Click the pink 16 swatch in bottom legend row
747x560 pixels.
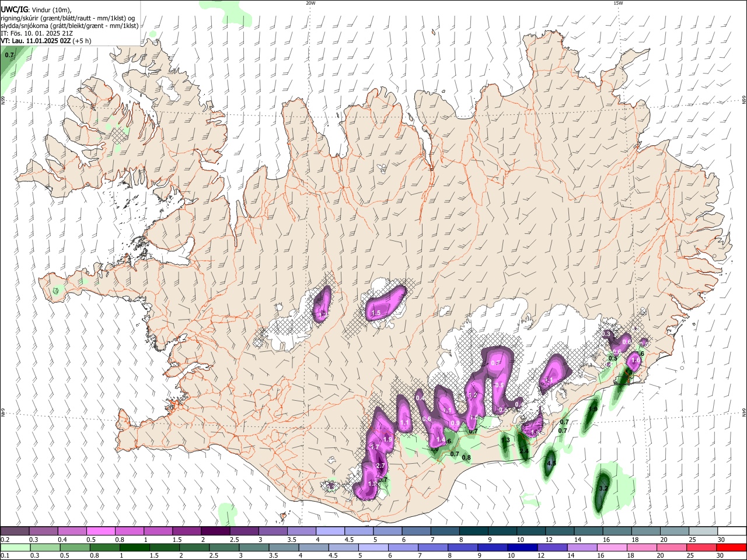click(612, 548)
